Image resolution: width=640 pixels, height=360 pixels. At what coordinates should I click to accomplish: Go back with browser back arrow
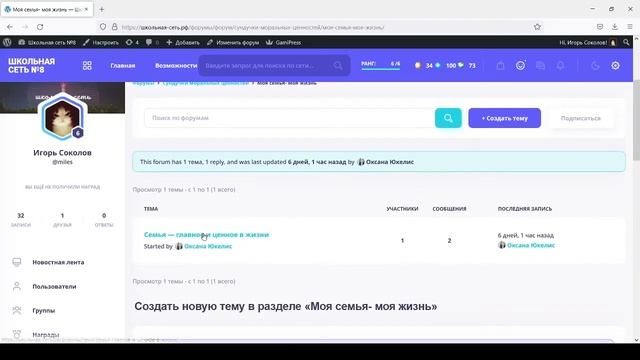coord(10,27)
